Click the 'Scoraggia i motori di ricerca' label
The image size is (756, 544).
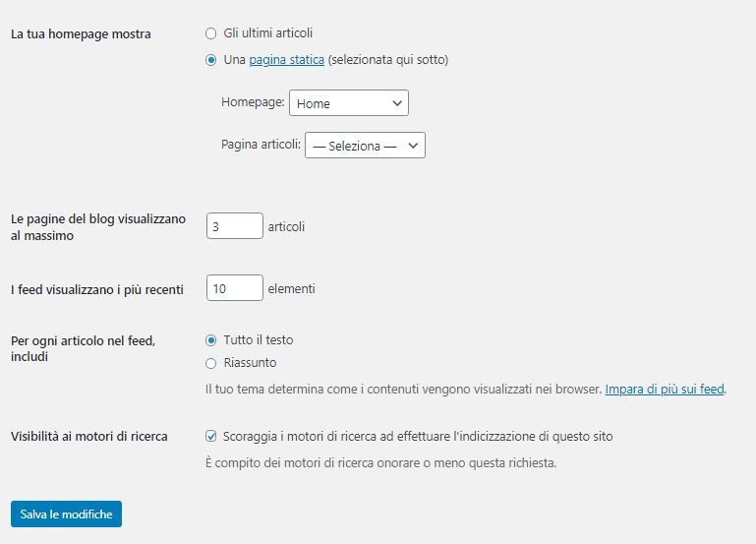418,437
